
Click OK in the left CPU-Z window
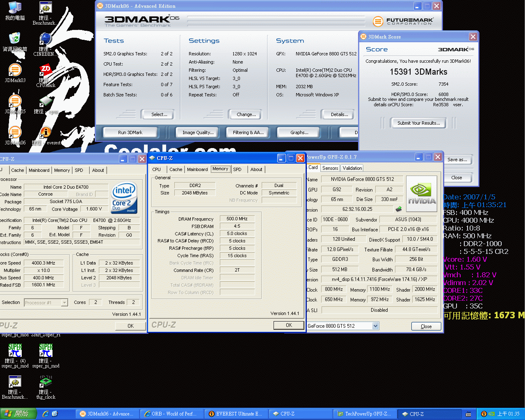(x=130, y=326)
